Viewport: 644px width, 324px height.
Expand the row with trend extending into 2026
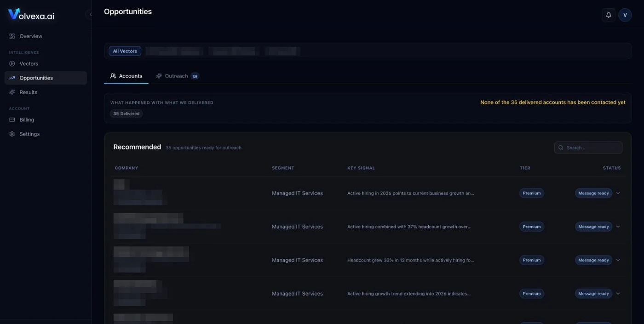[618, 294]
